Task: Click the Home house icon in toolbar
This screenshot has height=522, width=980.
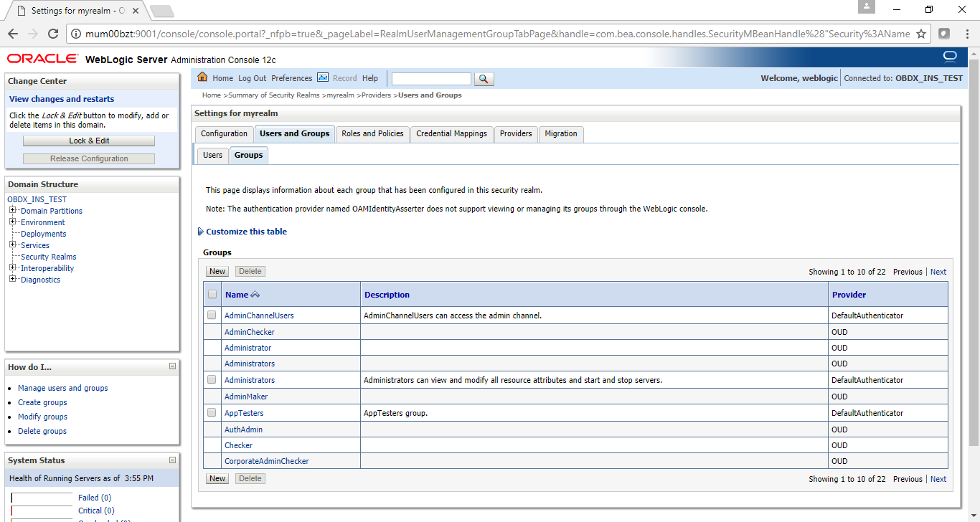Action: click(202, 77)
